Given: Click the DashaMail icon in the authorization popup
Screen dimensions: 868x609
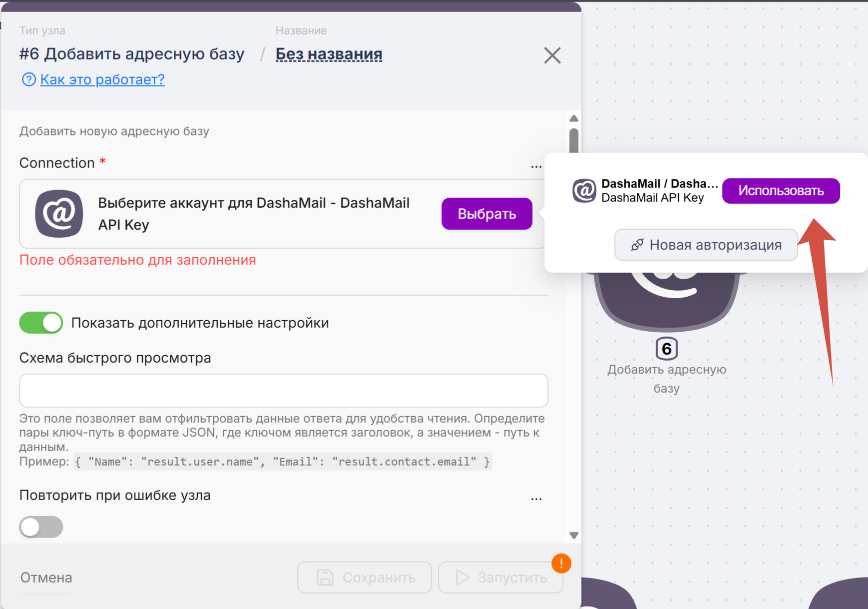Looking at the screenshot, I should pyautogui.click(x=584, y=191).
